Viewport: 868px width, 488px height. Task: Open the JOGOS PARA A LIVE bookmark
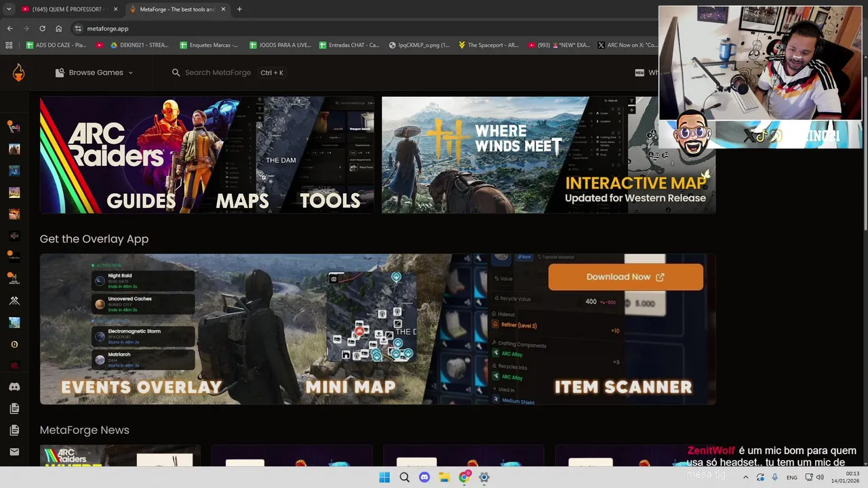click(280, 45)
